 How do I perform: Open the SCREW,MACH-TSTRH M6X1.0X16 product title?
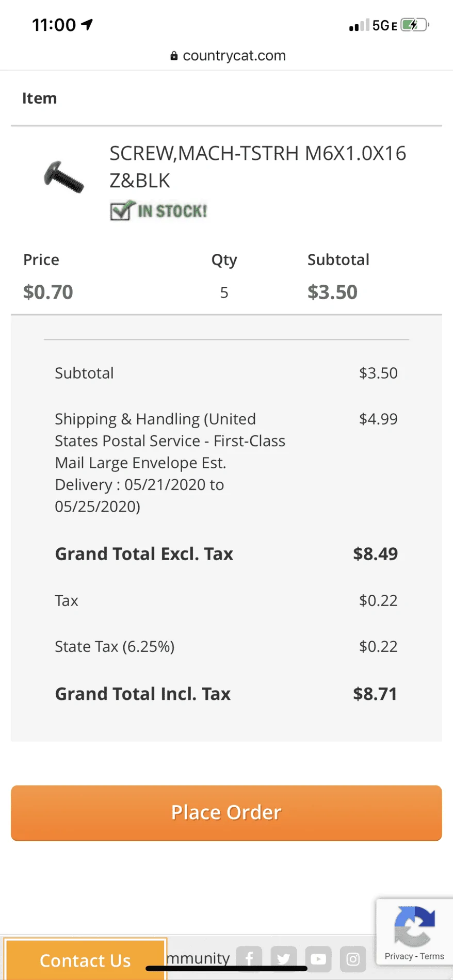(x=258, y=167)
